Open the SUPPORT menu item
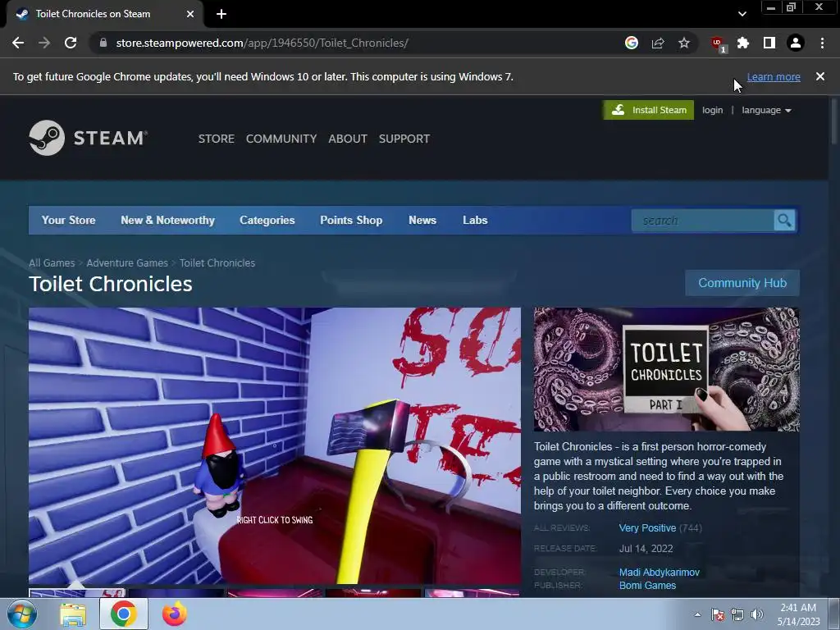 point(404,139)
